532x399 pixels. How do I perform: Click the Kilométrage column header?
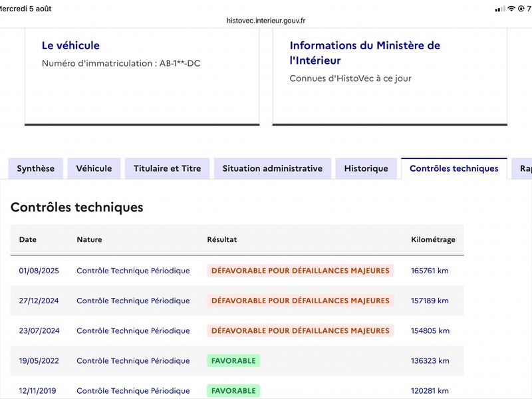433,239
